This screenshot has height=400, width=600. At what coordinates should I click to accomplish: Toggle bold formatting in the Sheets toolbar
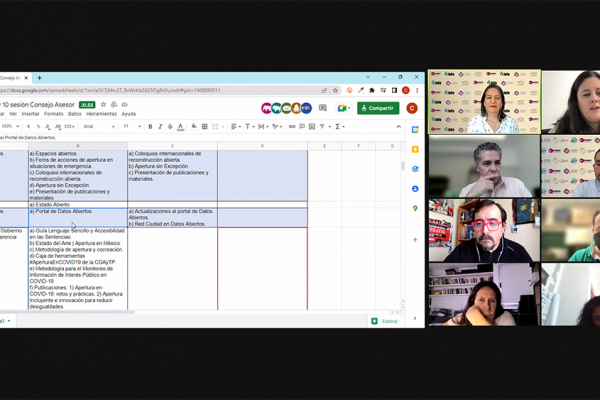(x=150, y=127)
